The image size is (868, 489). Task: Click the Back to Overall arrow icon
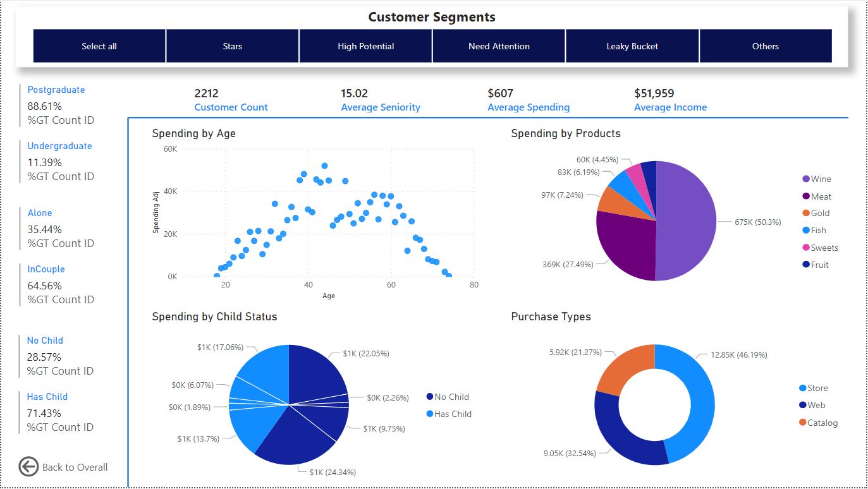pyautogui.click(x=28, y=467)
